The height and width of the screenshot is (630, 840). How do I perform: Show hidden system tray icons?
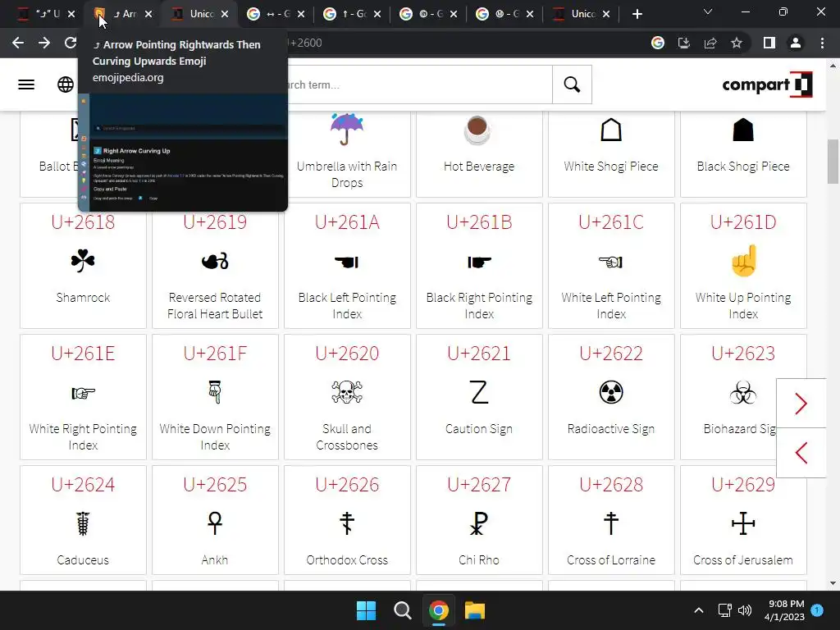(x=699, y=610)
